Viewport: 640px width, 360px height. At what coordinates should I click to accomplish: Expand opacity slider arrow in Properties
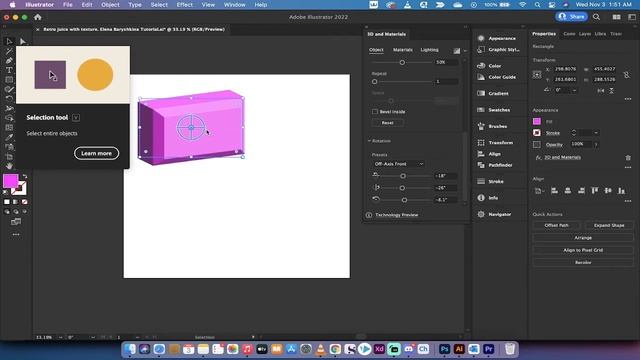pyautogui.click(x=596, y=144)
